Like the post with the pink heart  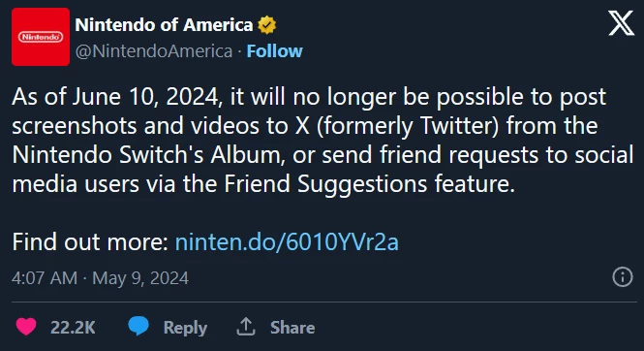tap(26, 327)
